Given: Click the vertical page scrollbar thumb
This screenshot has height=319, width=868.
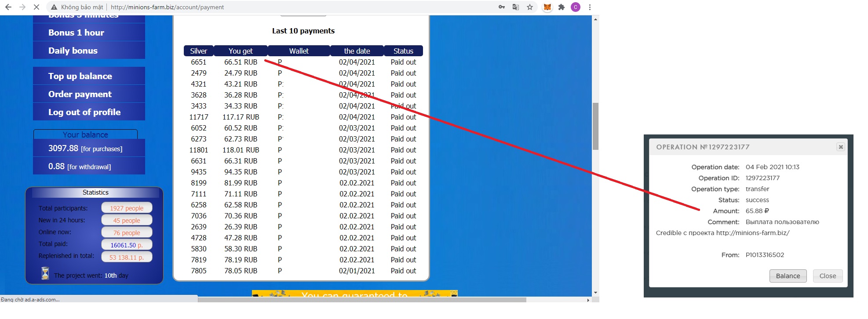Looking at the screenshot, I should 596,126.
